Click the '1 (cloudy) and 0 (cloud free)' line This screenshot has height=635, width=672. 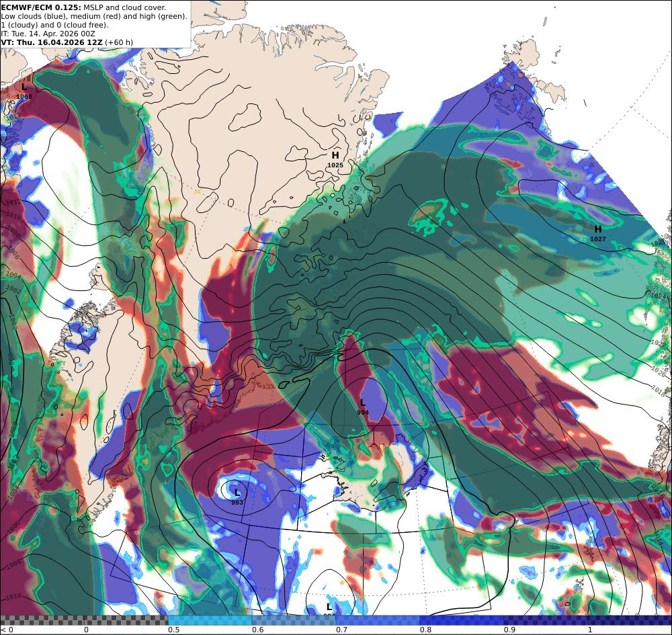click(x=55, y=25)
